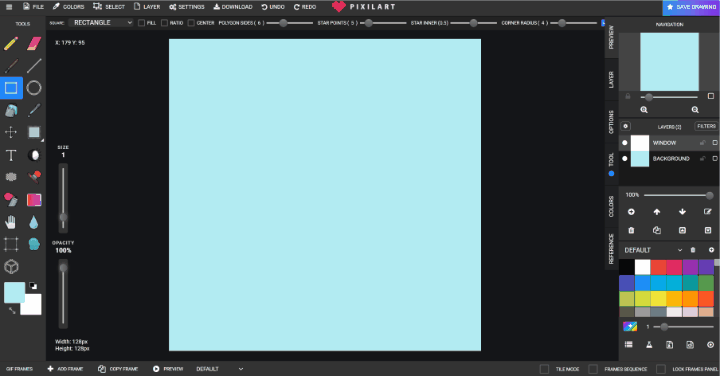Switch to the Reference side tab

[611, 249]
